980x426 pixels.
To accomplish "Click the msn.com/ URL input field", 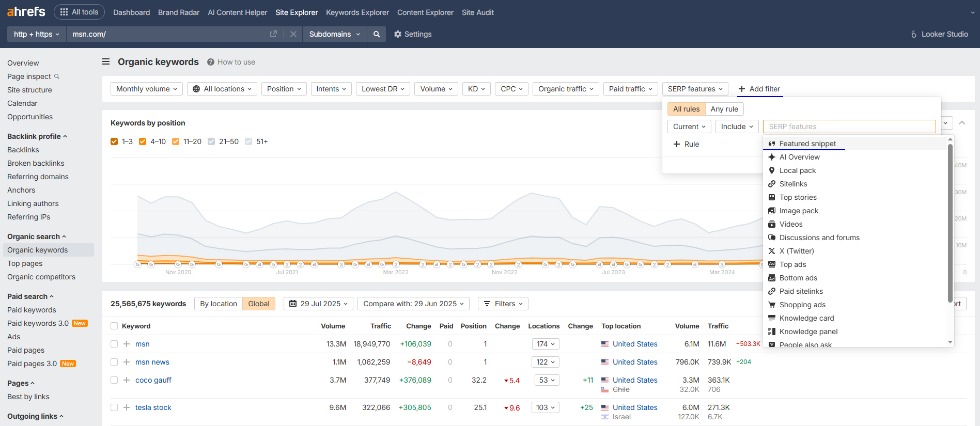I will click(x=167, y=34).
